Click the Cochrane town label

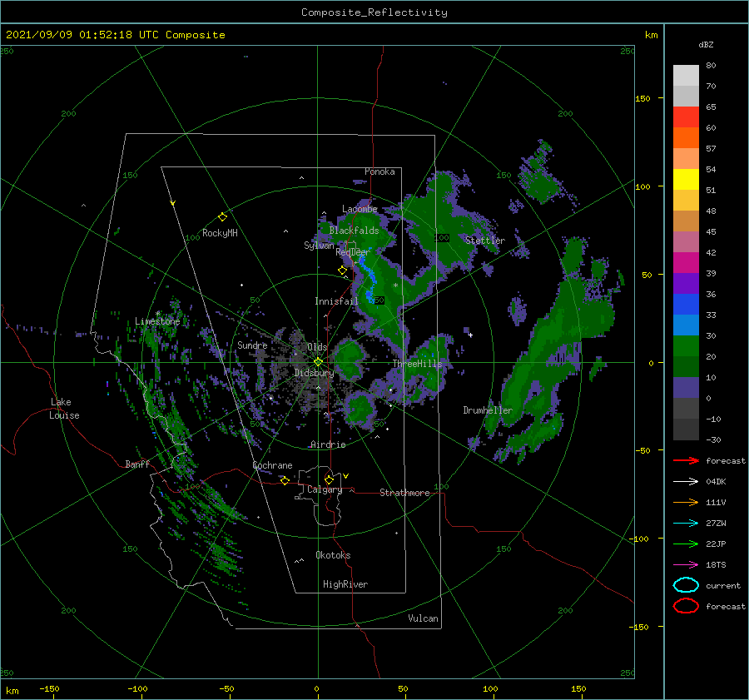click(272, 465)
